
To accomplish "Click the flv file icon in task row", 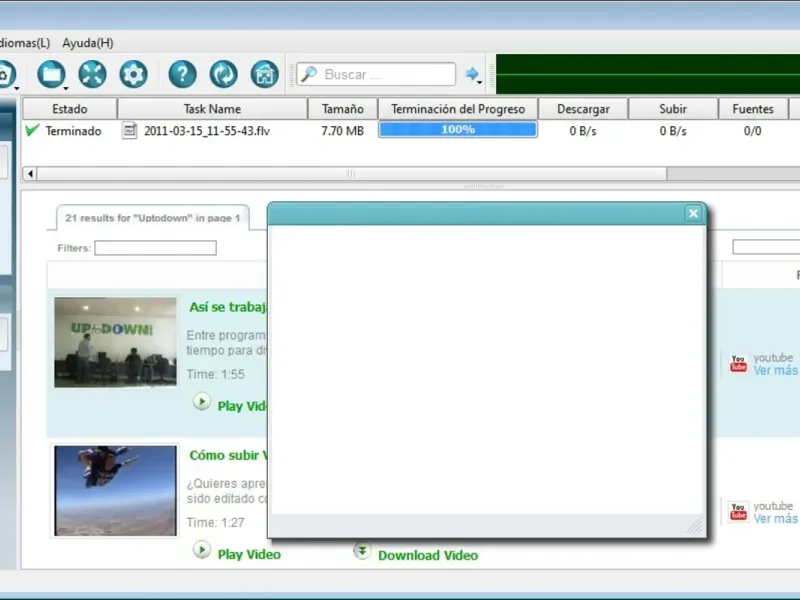I will pyautogui.click(x=129, y=131).
